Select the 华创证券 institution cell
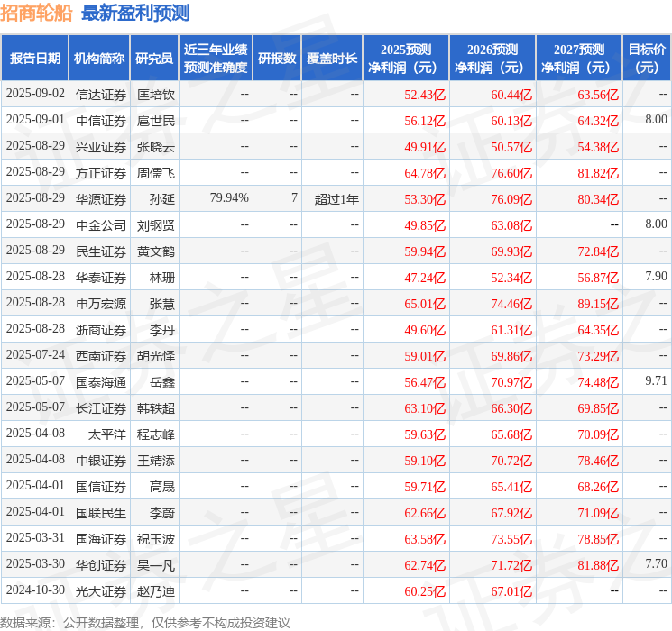Screen dimensions: 672x631 click(x=101, y=565)
